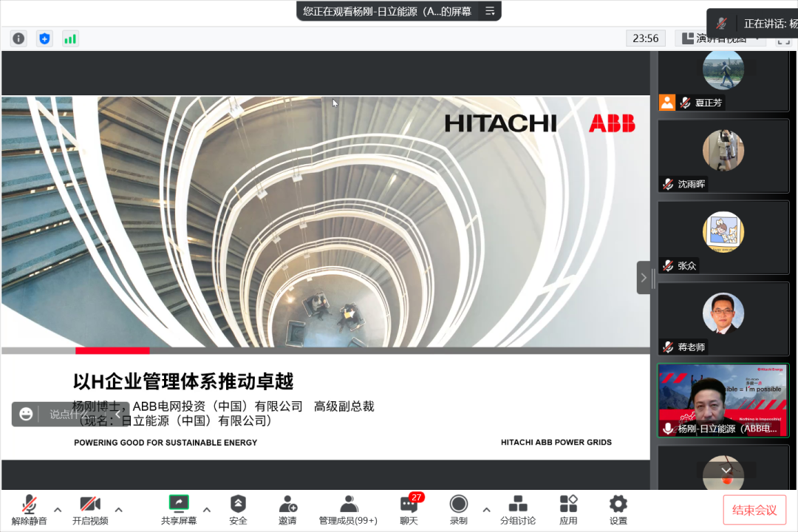Open the meeting info icon
The height and width of the screenshot is (532, 798).
[x=18, y=38]
